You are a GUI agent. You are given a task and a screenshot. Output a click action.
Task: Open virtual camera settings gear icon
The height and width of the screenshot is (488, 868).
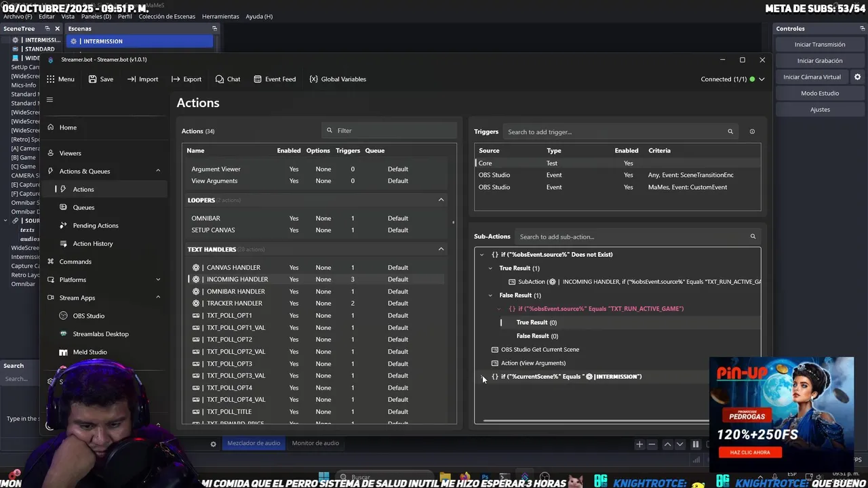point(857,77)
